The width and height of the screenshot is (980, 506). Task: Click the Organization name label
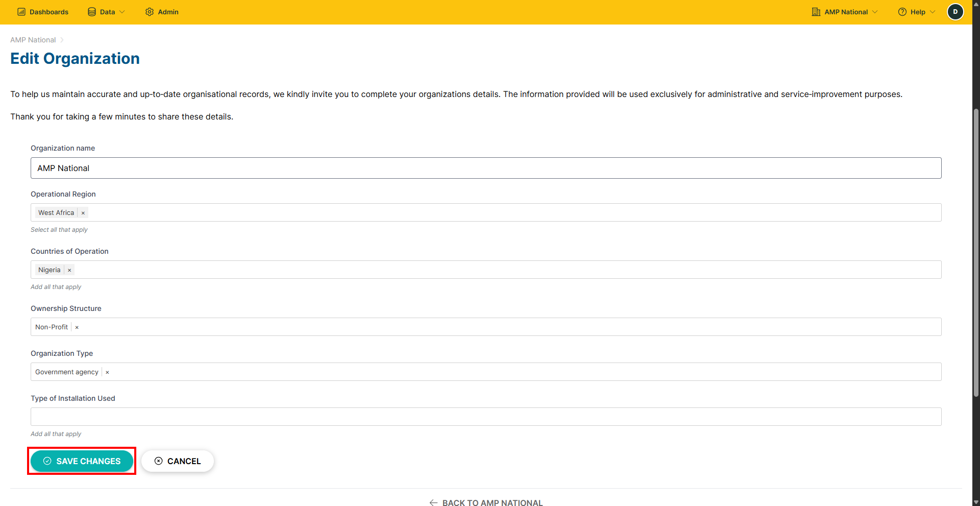pos(63,148)
